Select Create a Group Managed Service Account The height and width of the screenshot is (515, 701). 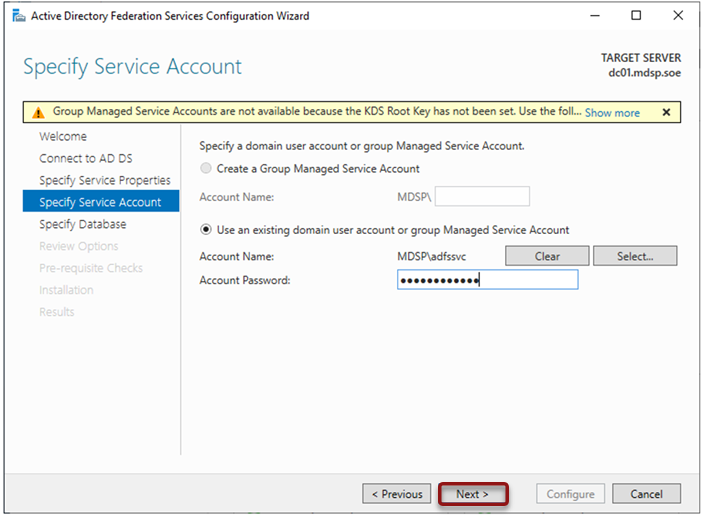click(206, 169)
